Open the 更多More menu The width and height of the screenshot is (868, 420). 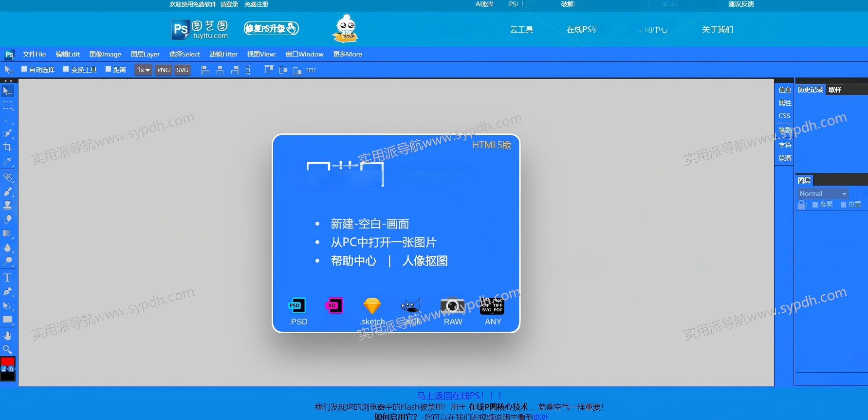click(348, 54)
